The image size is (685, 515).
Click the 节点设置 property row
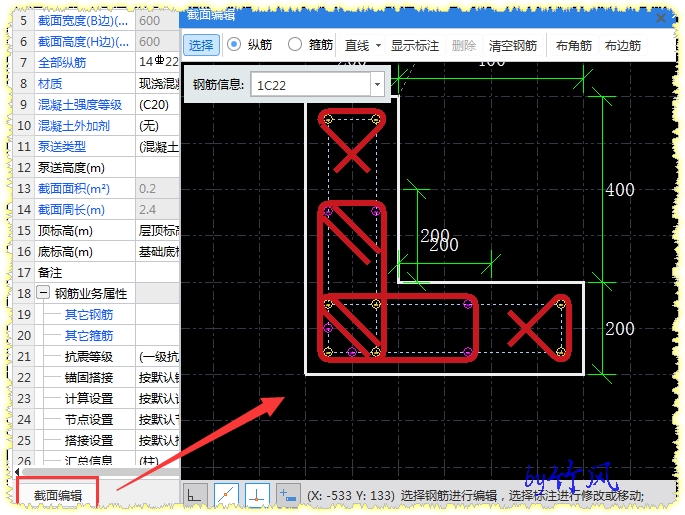pos(96,419)
